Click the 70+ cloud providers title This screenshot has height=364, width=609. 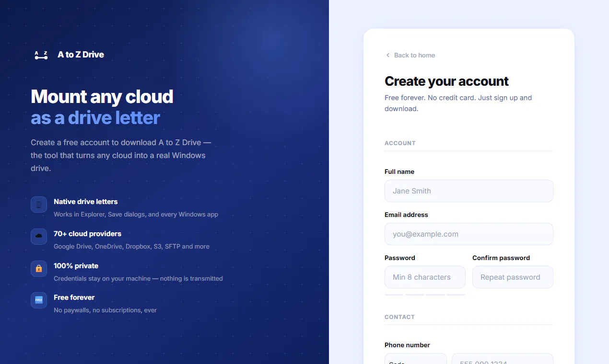pos(87,234)
